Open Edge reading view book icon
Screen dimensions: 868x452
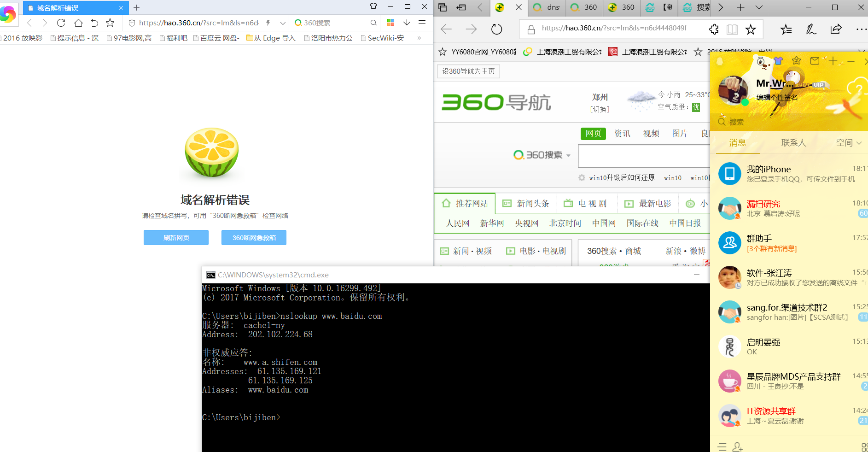(732, 29)
